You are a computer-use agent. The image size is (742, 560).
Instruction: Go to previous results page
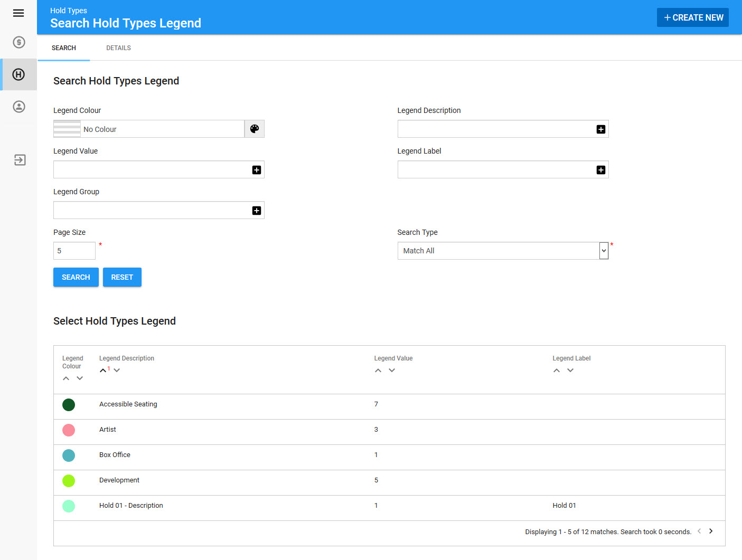(699, 531)
